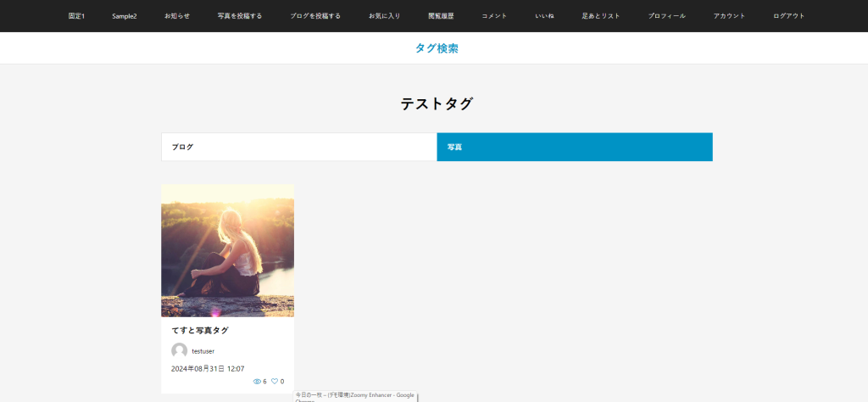Open the コメント menu item
This screenshot has width=868, height=402.
494,16
